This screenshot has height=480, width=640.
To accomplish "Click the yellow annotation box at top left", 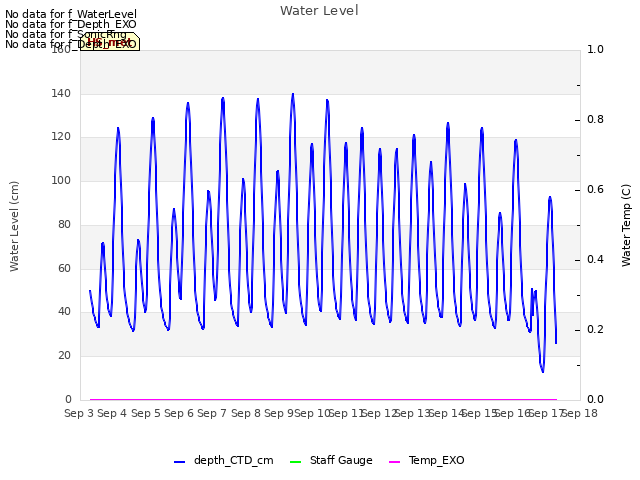I will 110,41.
